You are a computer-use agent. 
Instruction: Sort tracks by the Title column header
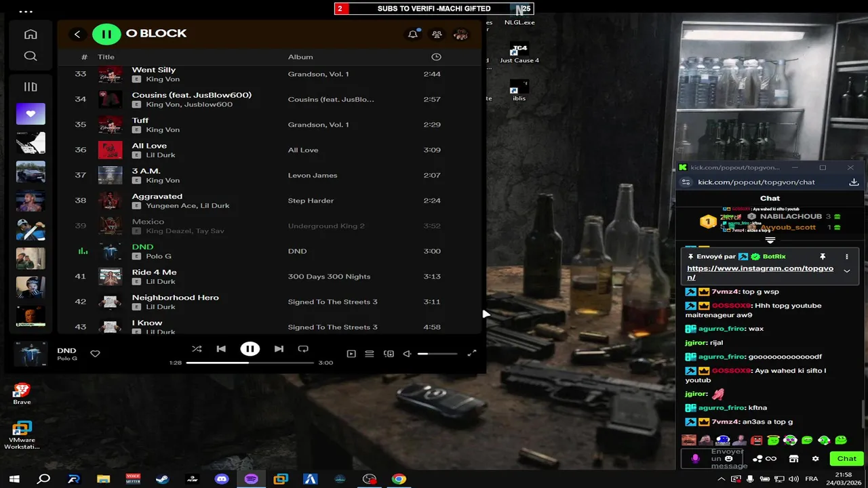[x=106, y=57]
